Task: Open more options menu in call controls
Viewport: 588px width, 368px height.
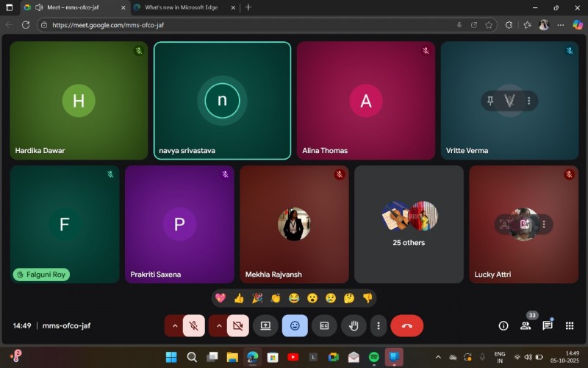Action: 378,325
